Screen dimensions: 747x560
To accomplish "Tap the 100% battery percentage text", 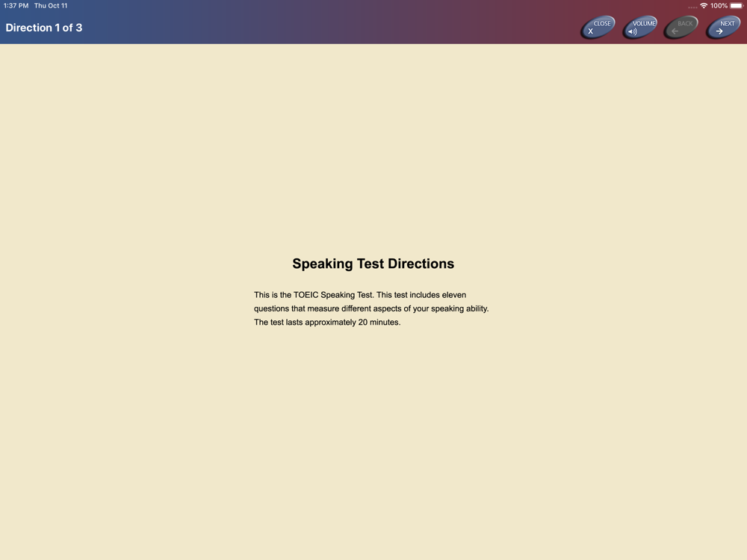I will tap(719, 6).
